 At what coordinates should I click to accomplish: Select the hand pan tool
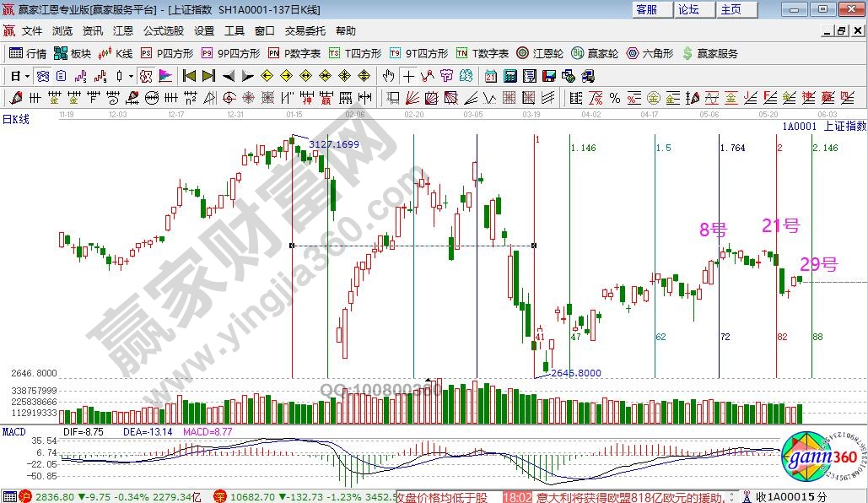[389, 76]
